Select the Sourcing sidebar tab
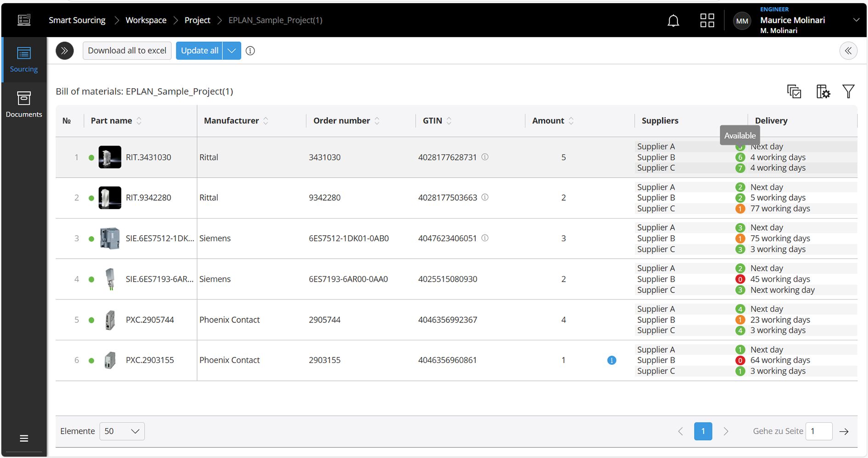 click(x=24, y=60)
